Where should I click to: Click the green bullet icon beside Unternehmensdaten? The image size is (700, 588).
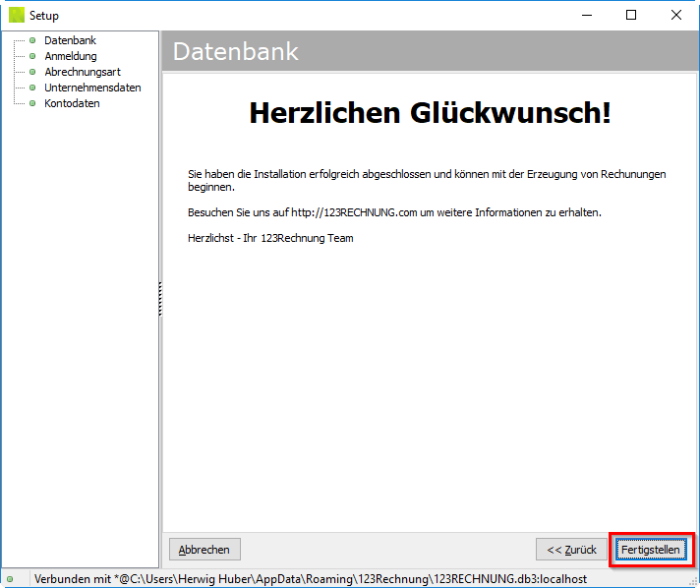(32, 88)
